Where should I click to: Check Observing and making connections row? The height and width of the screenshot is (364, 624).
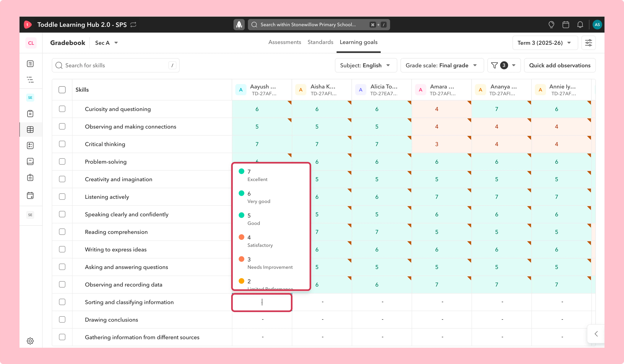pos(62,126)
